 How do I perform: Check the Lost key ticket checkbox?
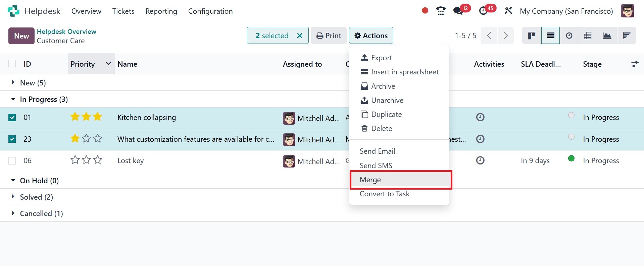pos(12,161)
